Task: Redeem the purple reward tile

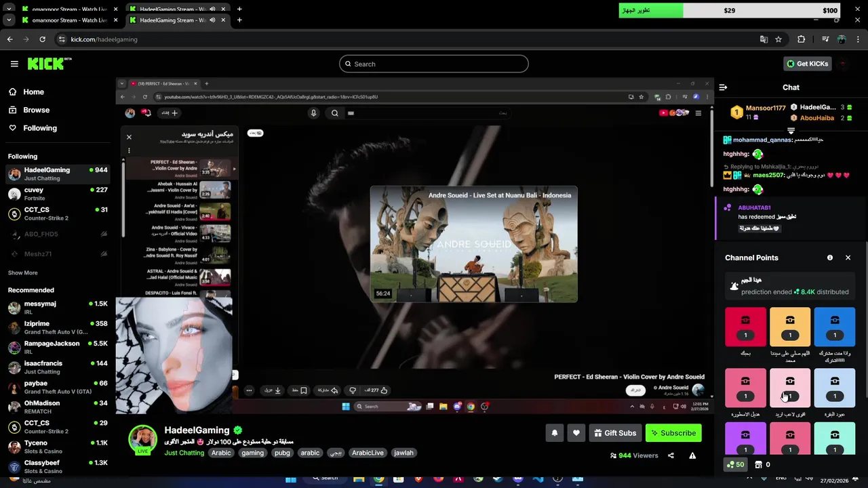Action: pyautogui.click(x=745, y=439)
